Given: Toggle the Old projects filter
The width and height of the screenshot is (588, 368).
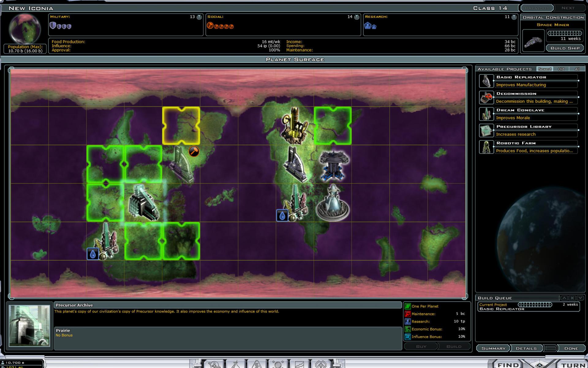Looking at the screenshot, I should point(561,69).
